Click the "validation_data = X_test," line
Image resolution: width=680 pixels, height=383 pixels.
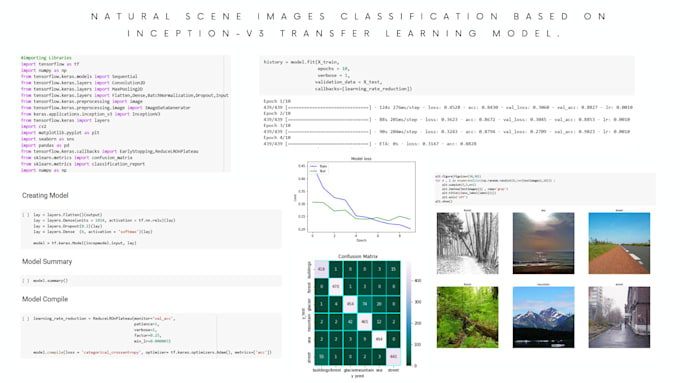coord(348,82)
